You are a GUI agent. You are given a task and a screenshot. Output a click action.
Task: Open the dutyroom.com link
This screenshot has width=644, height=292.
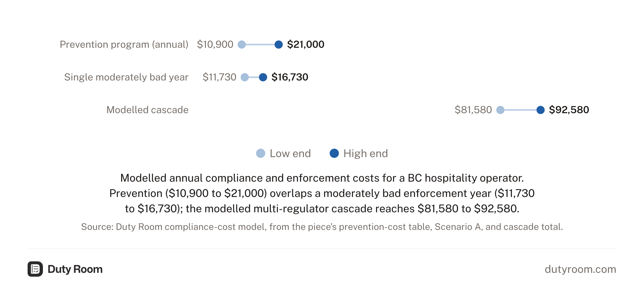pos(580,269)
